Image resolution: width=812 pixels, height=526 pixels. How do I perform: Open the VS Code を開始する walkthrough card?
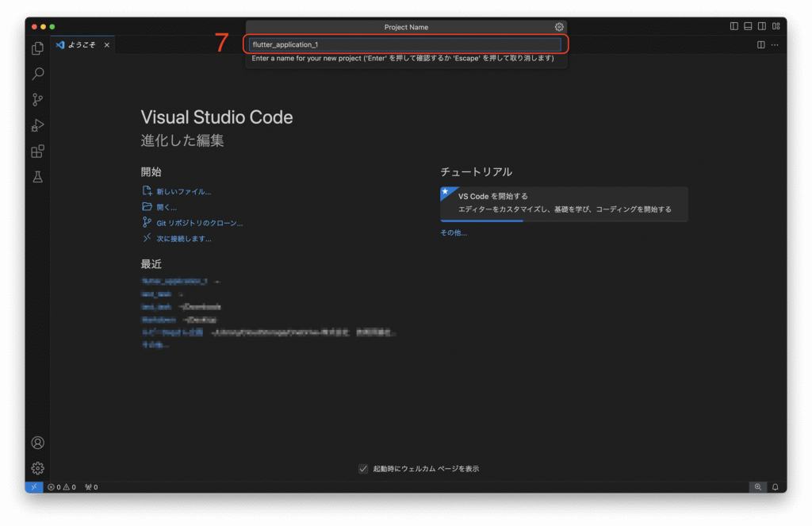pyautogui.click(x=564, y=204)
